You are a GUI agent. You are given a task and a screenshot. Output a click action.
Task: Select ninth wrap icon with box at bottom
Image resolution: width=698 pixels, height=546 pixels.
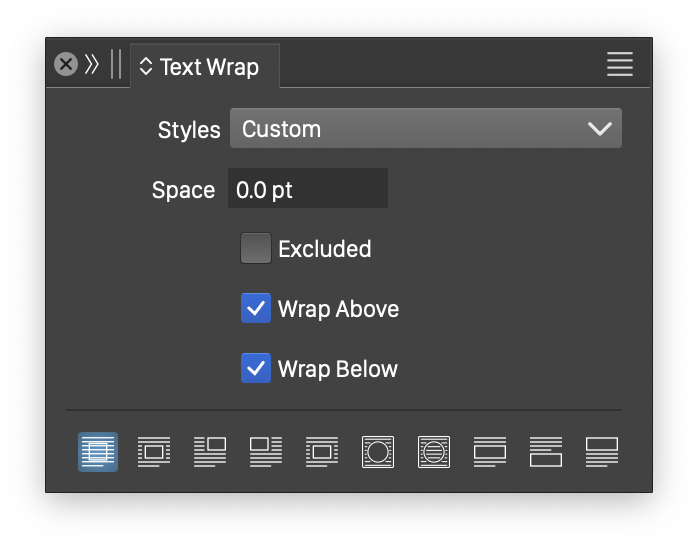click(x=546, y=452)
